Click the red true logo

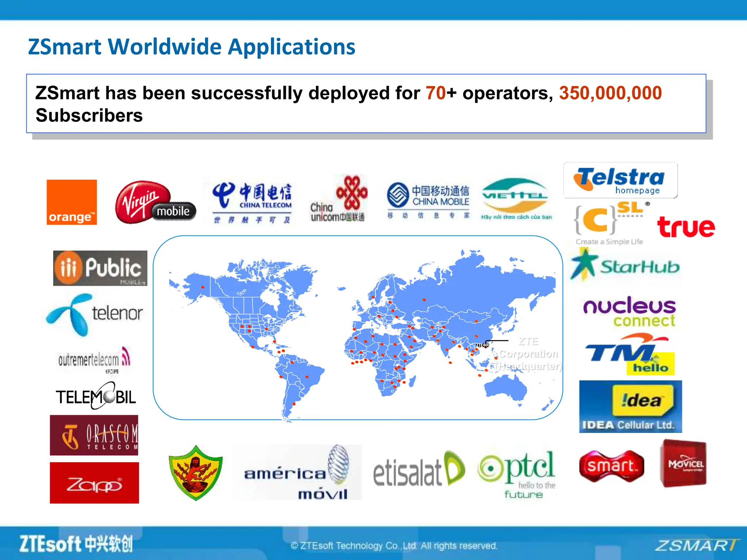pyautogui.click(x=686, y=227)
